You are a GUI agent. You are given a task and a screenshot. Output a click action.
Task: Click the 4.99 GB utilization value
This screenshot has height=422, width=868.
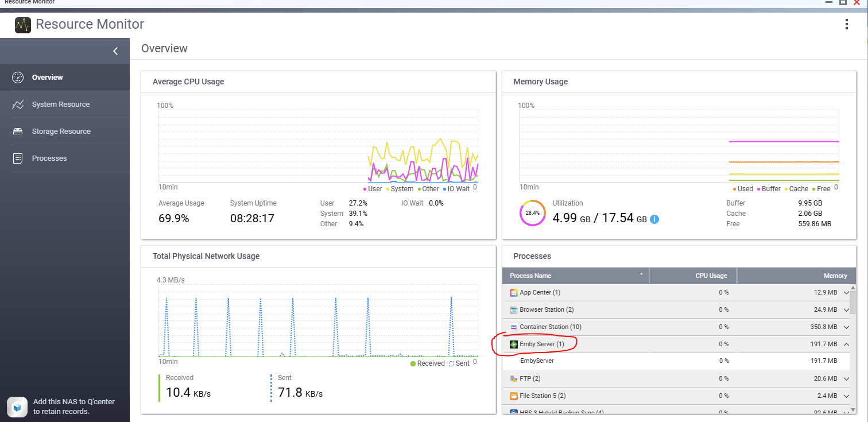[571, 219]
